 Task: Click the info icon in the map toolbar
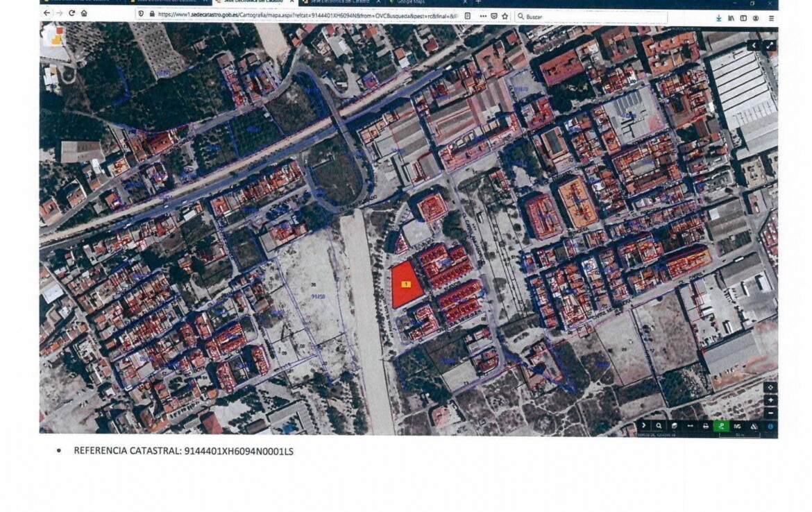[770, 426]
